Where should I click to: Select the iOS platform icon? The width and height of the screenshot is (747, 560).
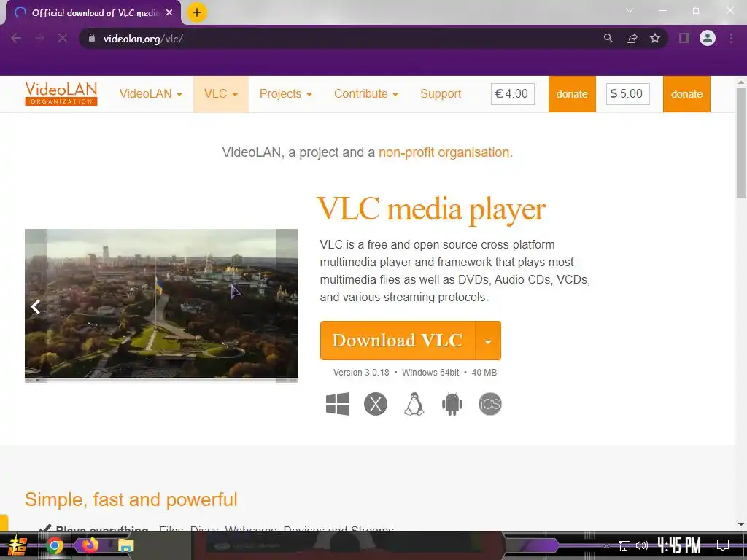(x=490, y=404)
